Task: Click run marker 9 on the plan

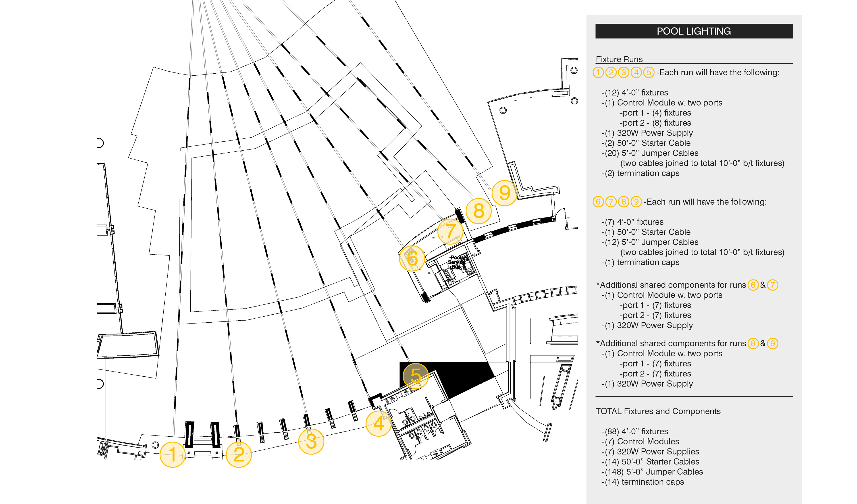Action: click(x=504, y=193)
